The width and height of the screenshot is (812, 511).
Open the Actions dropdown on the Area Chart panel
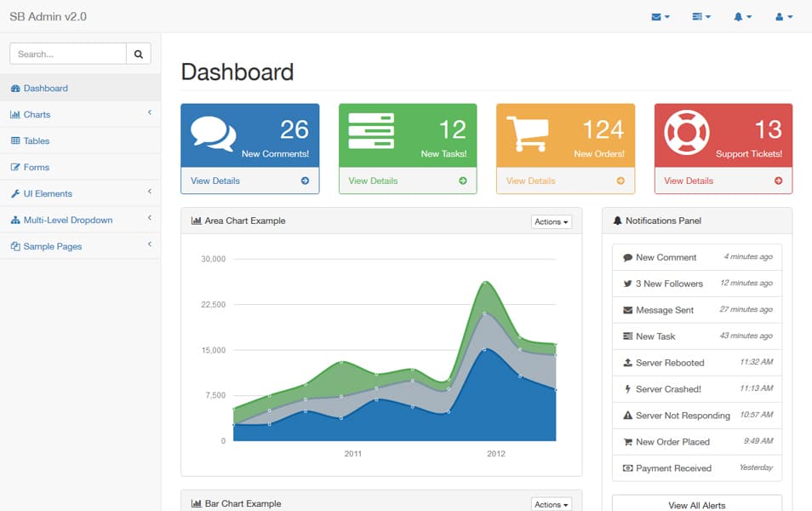551,221
